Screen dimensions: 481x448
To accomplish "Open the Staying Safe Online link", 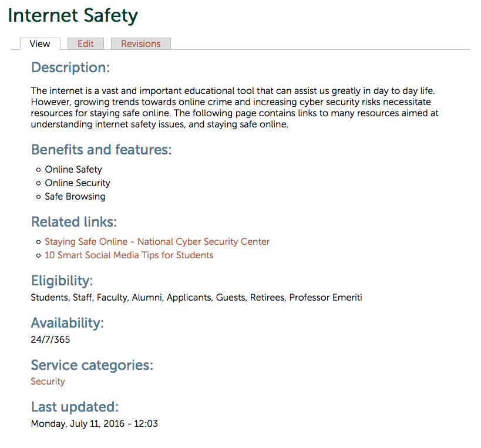I will point(157,241).
